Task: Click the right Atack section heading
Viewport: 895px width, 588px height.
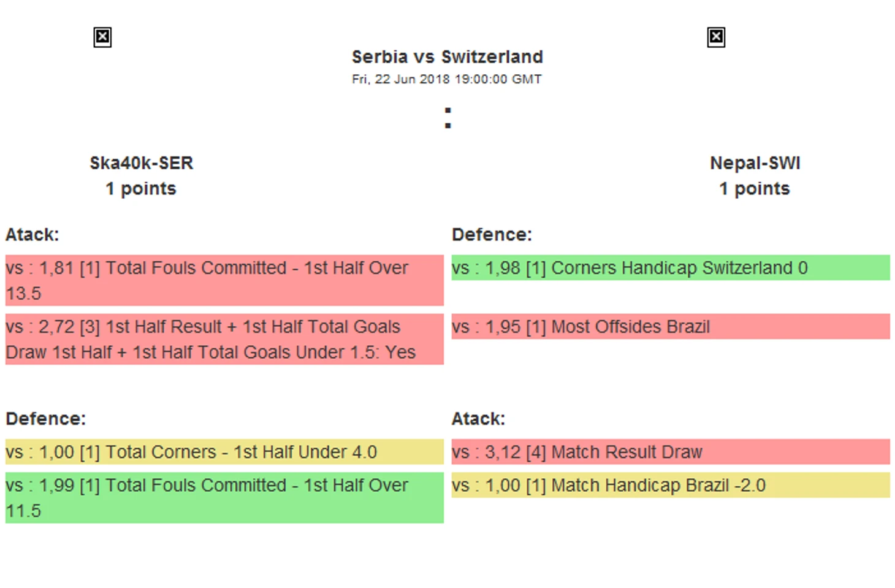Action: pos(478,419)
